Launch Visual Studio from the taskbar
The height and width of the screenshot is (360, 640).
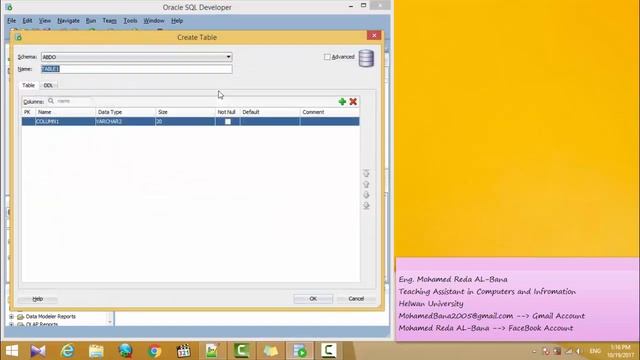(38, 351)
